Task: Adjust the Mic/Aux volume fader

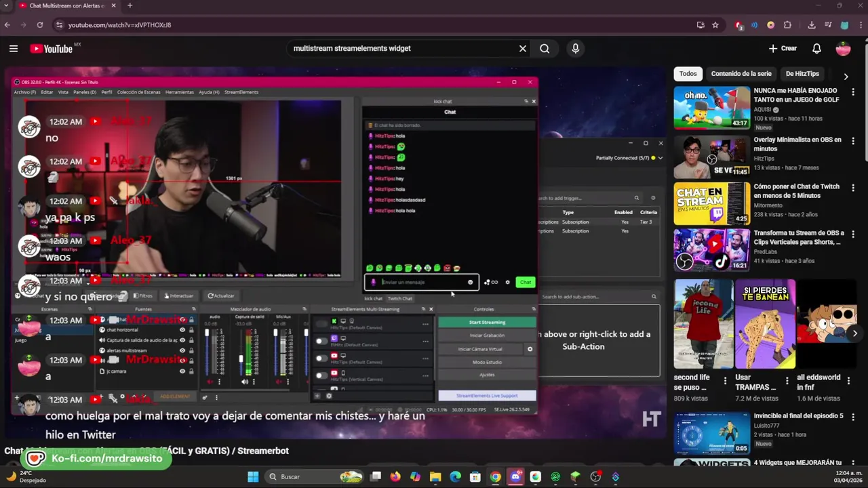Action: point(275,332)
